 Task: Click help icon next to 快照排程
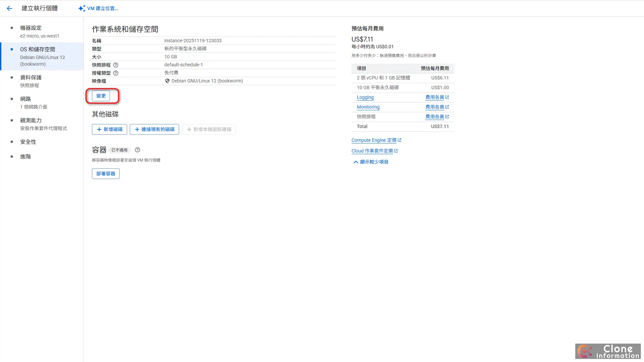(116, 65)
